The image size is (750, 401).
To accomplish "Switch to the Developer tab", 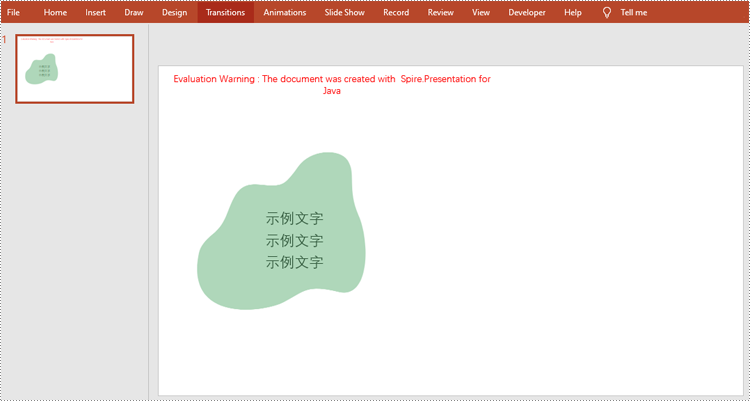I will pos(527,12).
